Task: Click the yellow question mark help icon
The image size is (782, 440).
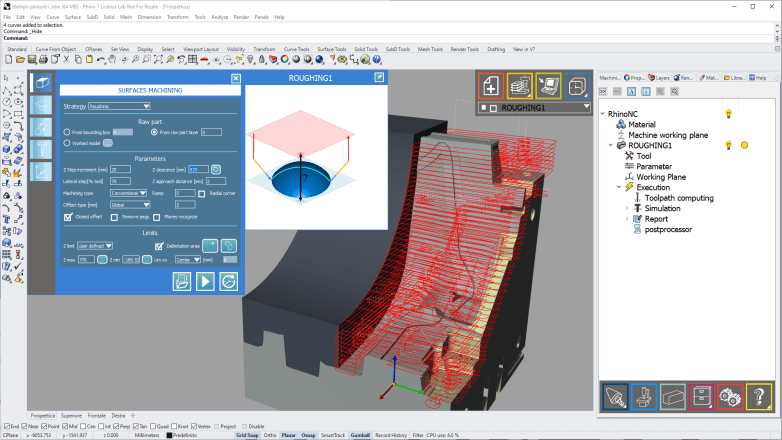Action: [x=759, y=397]
